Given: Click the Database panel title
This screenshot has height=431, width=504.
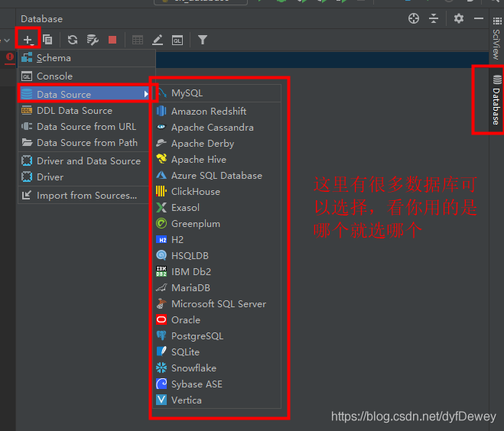Looking at the screenshot, I should (42, 19).
